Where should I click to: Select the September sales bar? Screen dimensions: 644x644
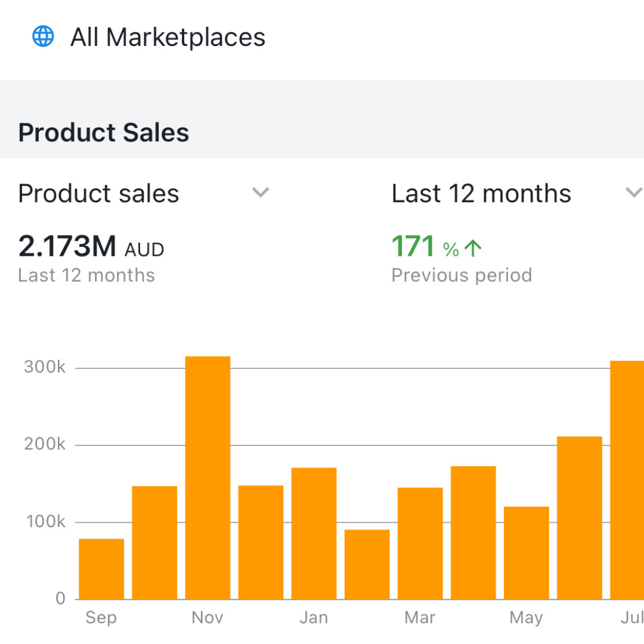[101, 569]
